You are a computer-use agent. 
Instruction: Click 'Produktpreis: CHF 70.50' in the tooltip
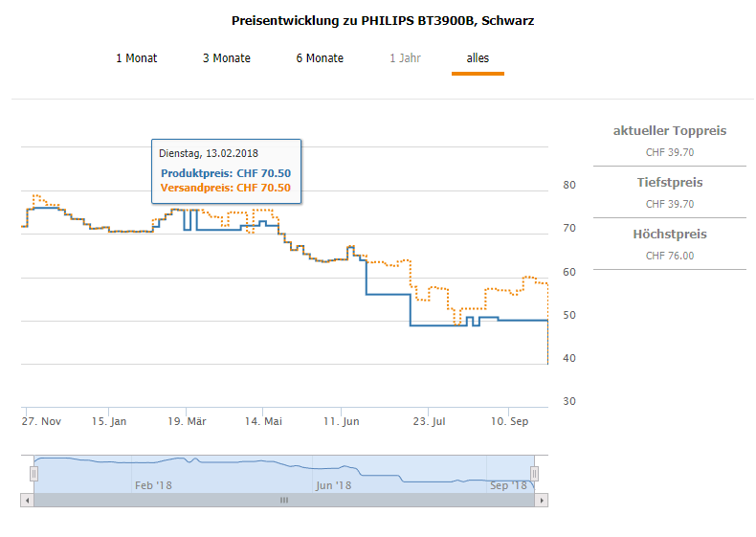(x=226, y=173)
